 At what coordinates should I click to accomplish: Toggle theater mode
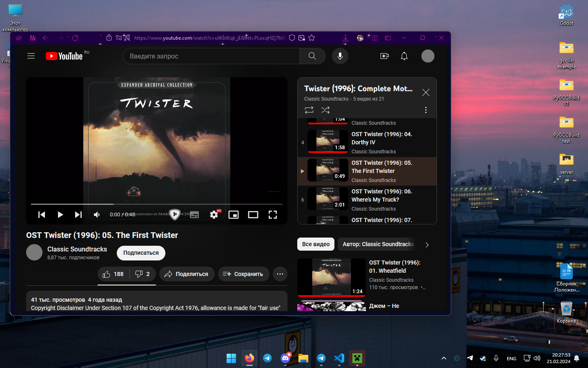[x=253, y=215]
